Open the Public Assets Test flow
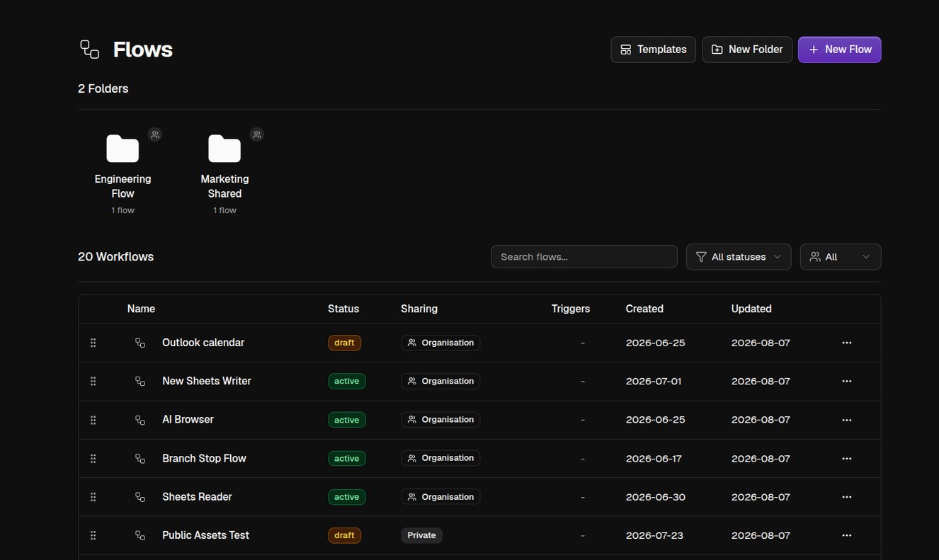This screenshot has width=939, height=560. point(205,535)
